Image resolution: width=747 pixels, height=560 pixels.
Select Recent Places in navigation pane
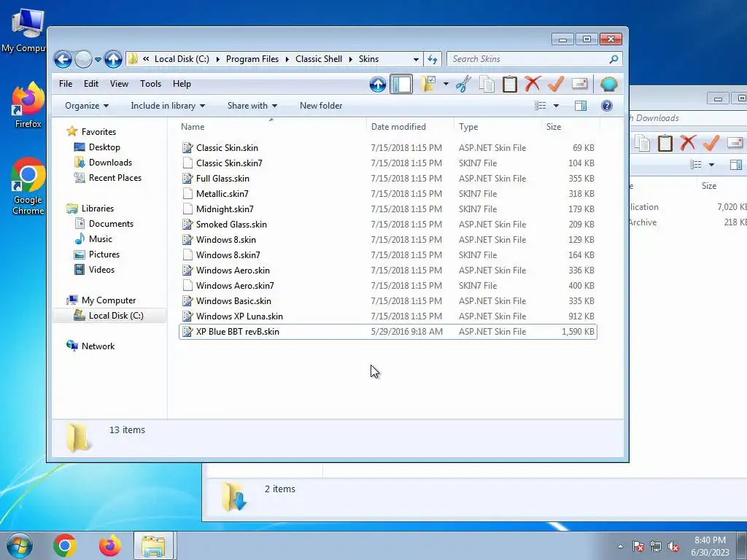tap(115, 178)
